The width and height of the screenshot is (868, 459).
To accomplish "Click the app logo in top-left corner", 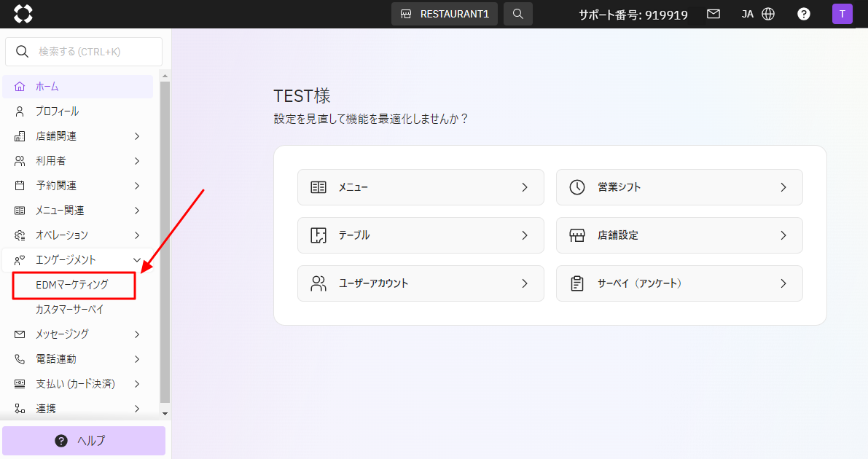I will (23, 14).
